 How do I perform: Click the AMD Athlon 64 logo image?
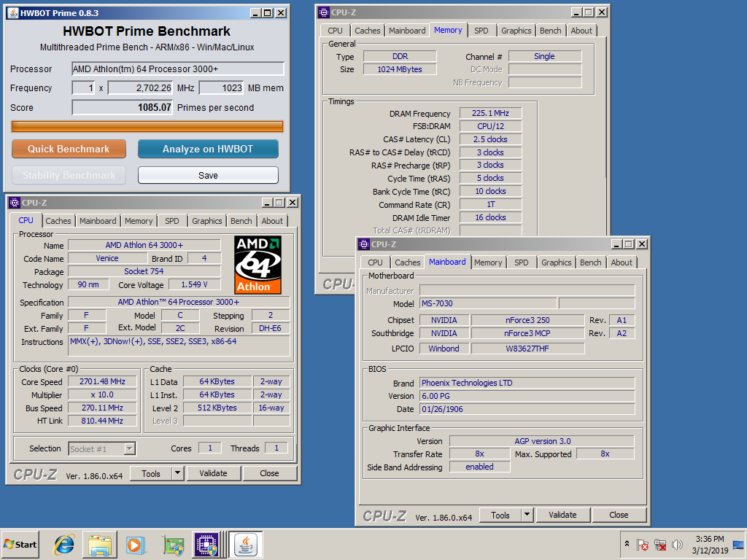pos(258,265)
